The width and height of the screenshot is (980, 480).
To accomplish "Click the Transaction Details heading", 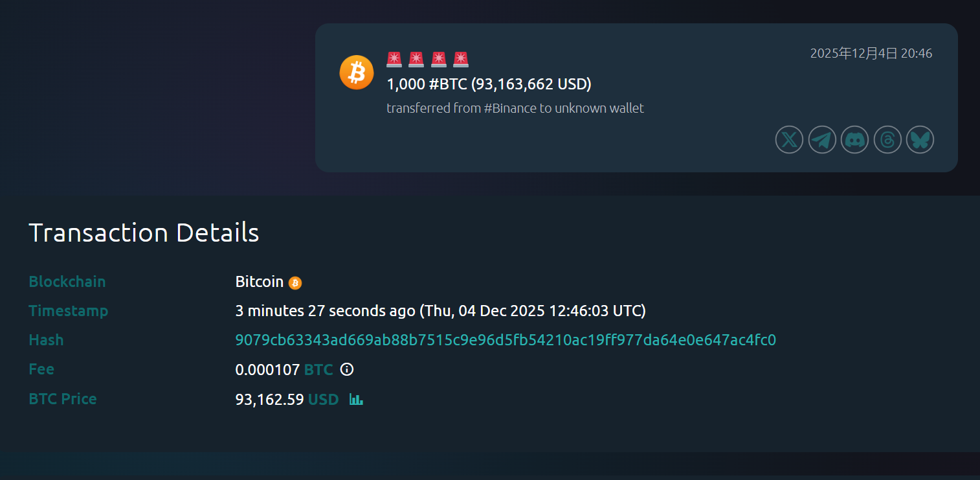I will (144, 233).
